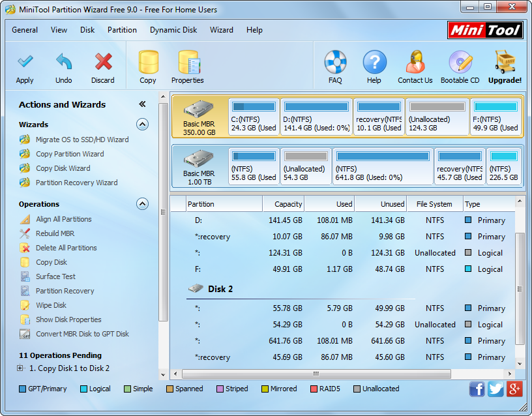Click the Rebuild MBR icon

[25, 233]
